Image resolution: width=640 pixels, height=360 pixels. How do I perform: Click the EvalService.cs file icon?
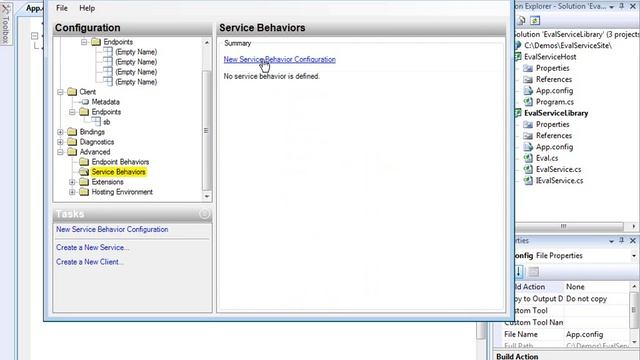528,169
